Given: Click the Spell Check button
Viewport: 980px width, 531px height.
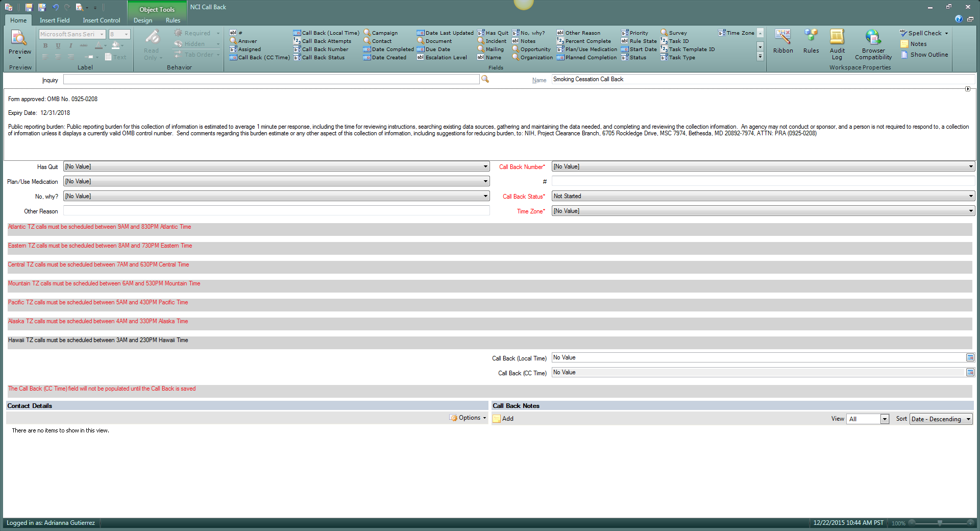Looking at the screenshot, I should coord(924,33).
